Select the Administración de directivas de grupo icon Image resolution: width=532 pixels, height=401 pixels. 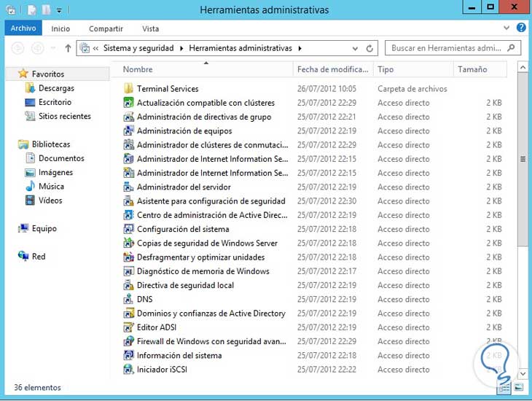128,117
